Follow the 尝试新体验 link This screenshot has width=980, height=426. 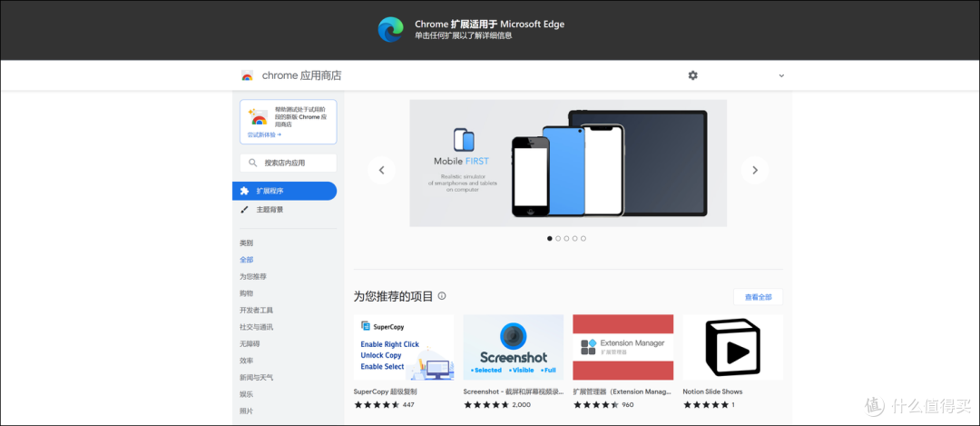[264, 134]
